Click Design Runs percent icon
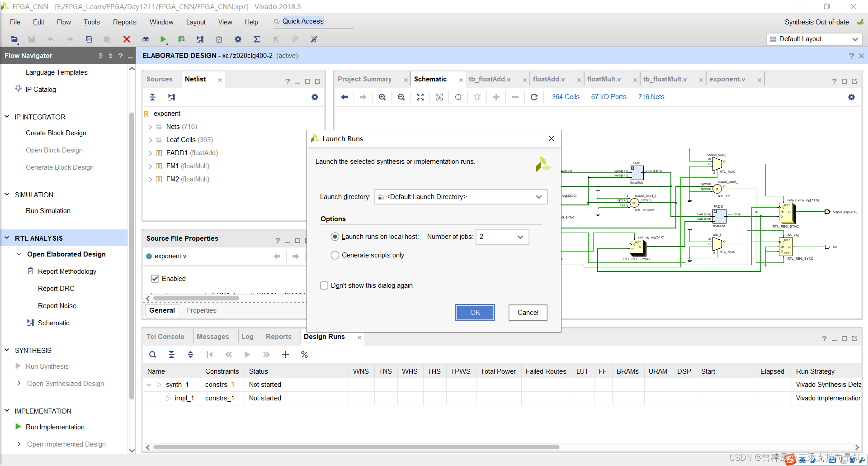The height and width of the screenshot is (466, 868). [304, 355]
